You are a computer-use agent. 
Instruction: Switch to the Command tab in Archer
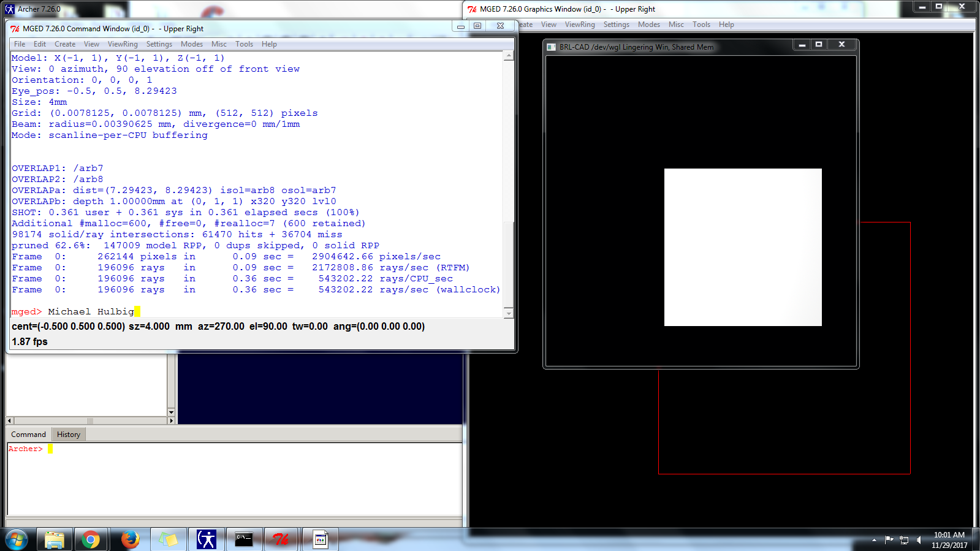pyautogui.click(x=28, y=435)
